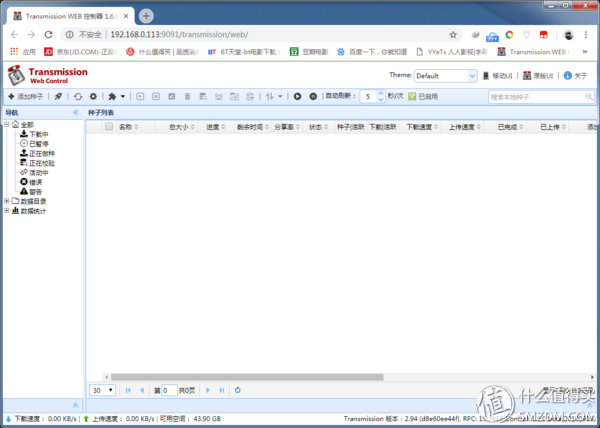This screenshot has width=600, height=428.
Task: Sort by the 已完成 column header
Action: point(510,127)
